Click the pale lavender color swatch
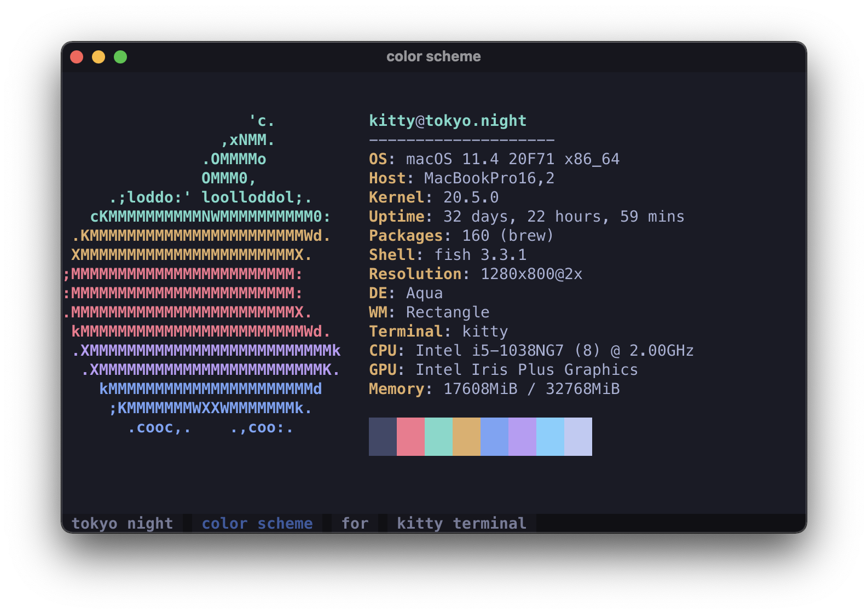 (x=578, y=437)
